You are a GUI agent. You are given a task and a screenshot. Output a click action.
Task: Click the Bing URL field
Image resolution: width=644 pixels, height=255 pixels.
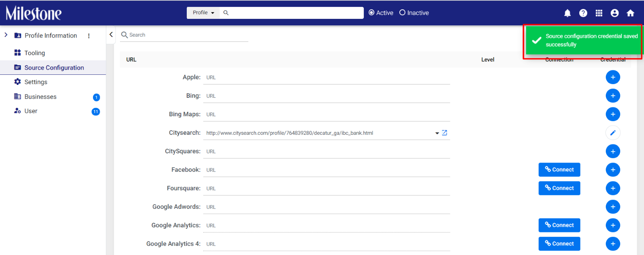click(326, 96)
